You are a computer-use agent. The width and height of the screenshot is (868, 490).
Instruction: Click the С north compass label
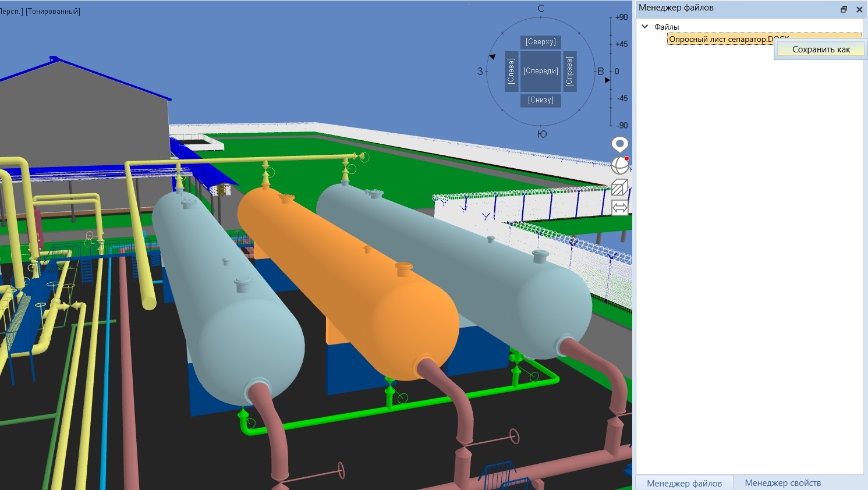tap(541, 9)
